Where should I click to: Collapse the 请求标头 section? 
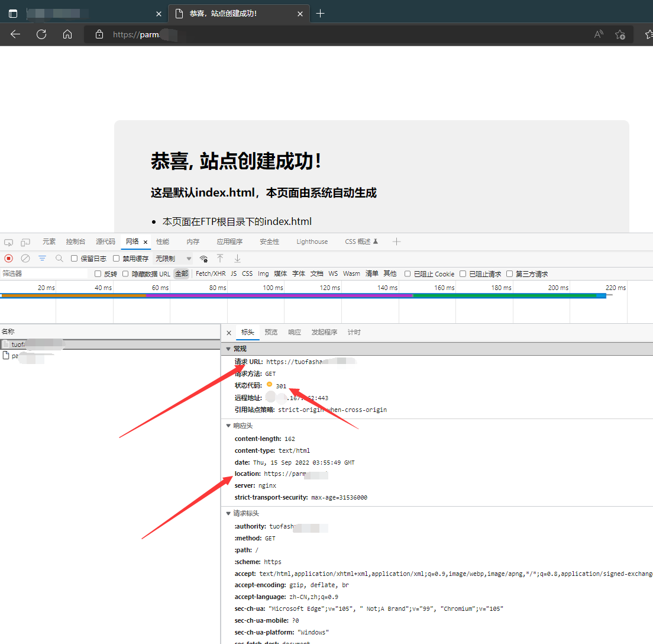pyautogui.click(x=228, y=513)
